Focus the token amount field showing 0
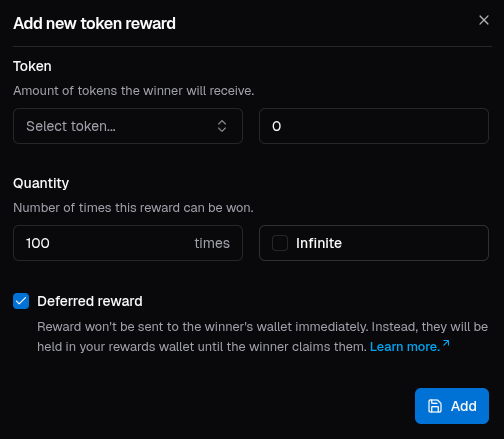This screenshot has width=504, height=439. (x=374, y=126)
